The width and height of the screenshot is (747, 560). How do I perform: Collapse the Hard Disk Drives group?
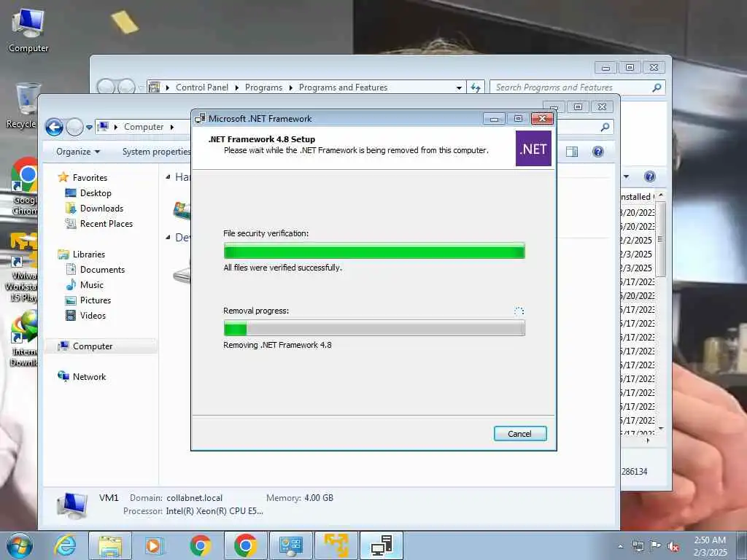[168, 177]
